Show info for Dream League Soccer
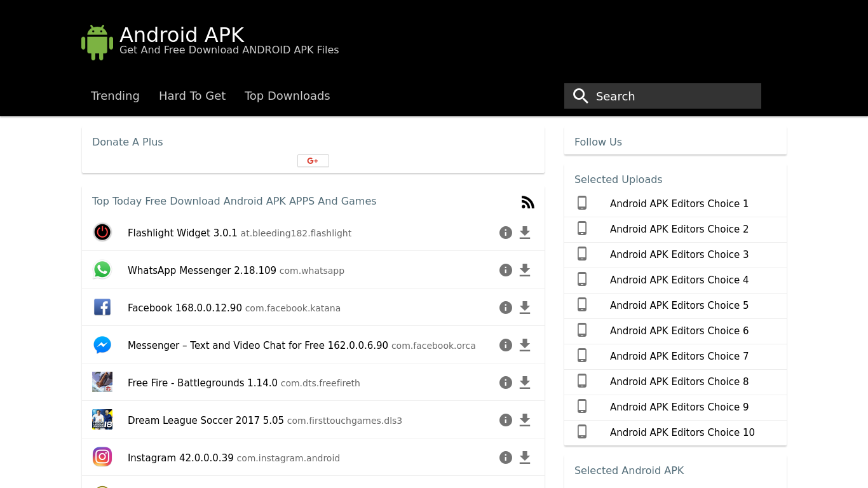868x488 pixels. pos(506,420)
